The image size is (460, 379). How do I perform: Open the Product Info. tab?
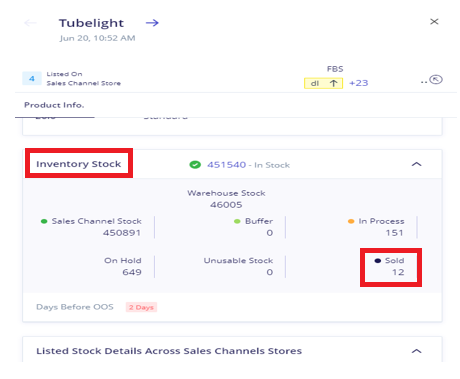pos(54,105)
